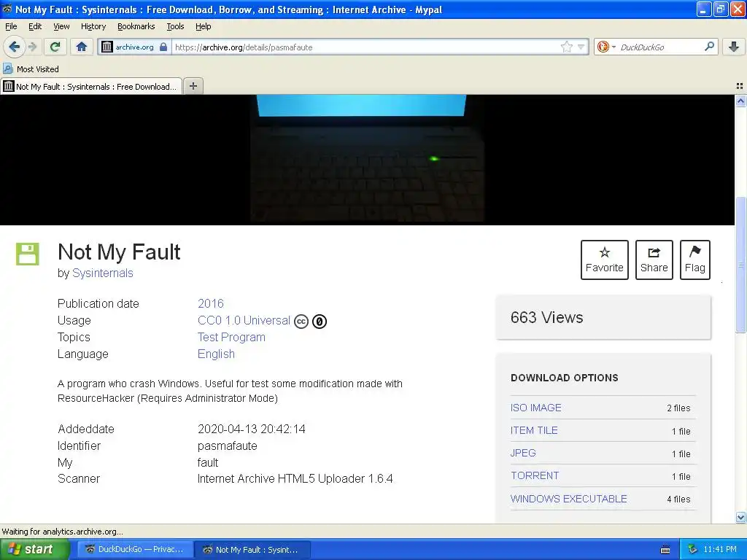The image size is (747, 560).
Task: Open the Bookmarks menu
Action: 136,26
